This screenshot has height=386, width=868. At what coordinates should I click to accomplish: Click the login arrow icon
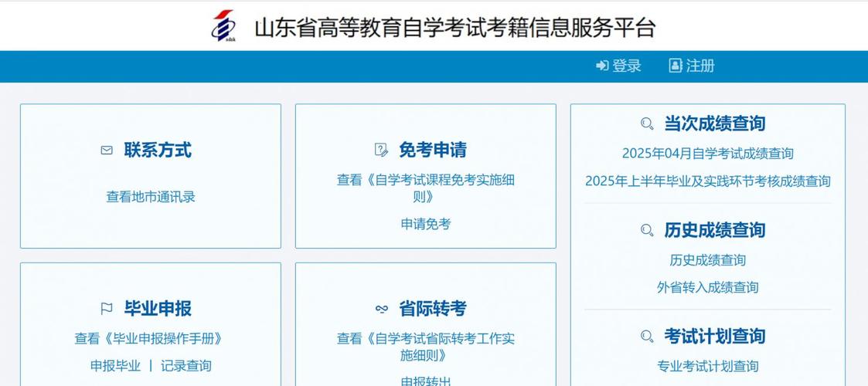pyautogui.click(x=602, y=66)
